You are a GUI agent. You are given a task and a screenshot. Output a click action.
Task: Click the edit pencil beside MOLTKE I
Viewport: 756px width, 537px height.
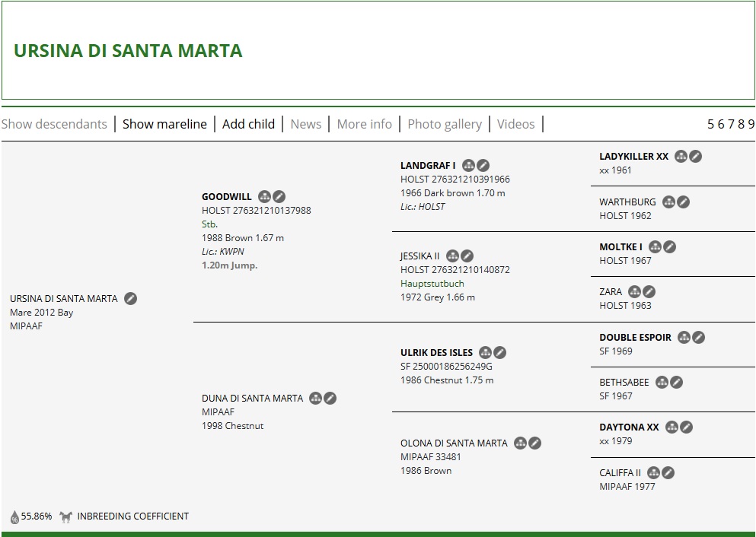coord(669,247)
